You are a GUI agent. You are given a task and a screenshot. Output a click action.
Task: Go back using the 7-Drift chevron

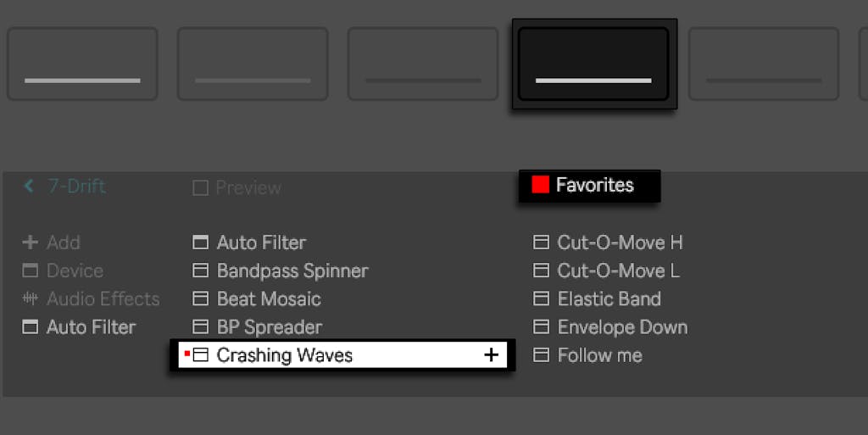point(30,186)
